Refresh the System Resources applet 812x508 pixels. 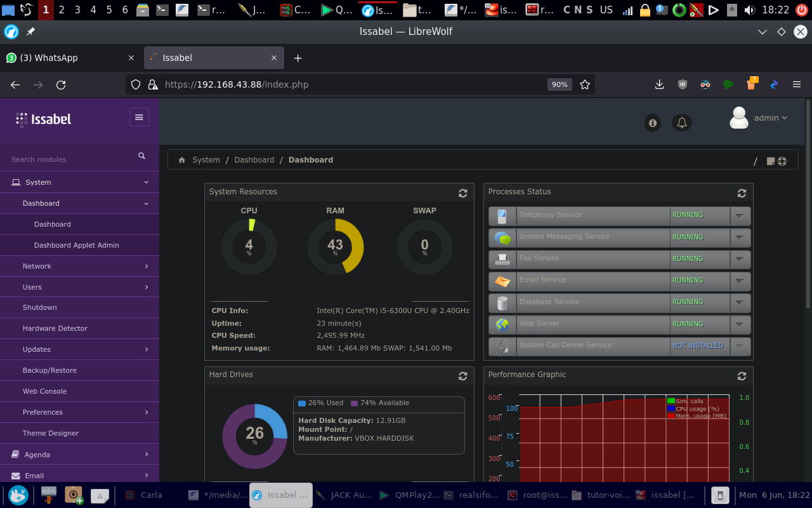coord(462,193)
